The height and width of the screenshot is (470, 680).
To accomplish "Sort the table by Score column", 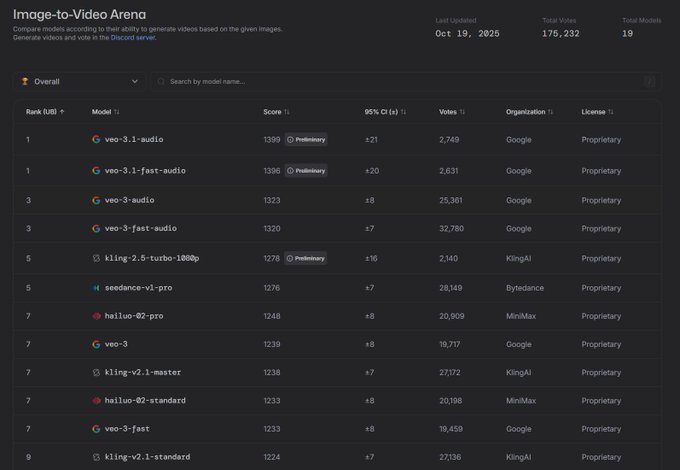I will point(276,112).
